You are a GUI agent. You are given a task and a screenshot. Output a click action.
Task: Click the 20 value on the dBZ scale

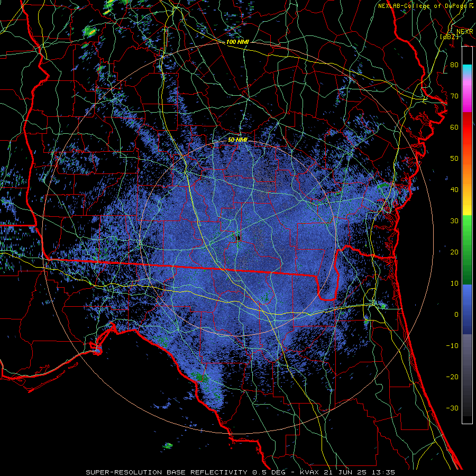(454, 252)
